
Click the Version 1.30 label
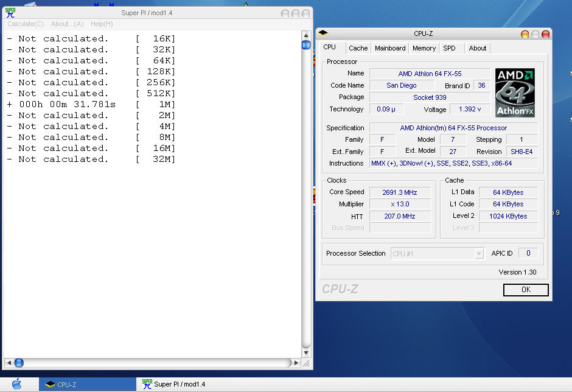[517, 272]
